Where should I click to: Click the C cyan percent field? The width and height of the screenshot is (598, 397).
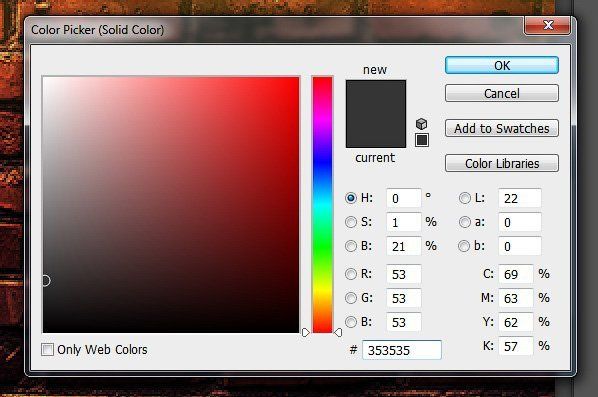pyautogui.click(x=516, y=274)
